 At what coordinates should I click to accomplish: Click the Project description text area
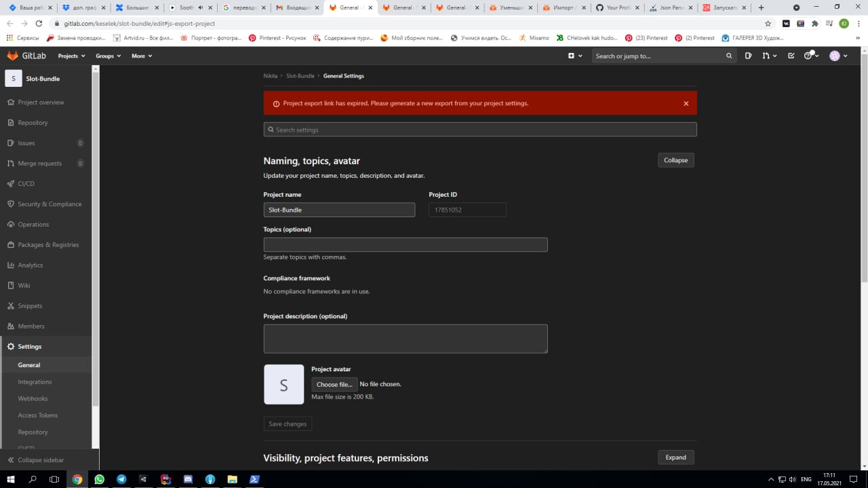pyautogui.click(x=406, y=339)
